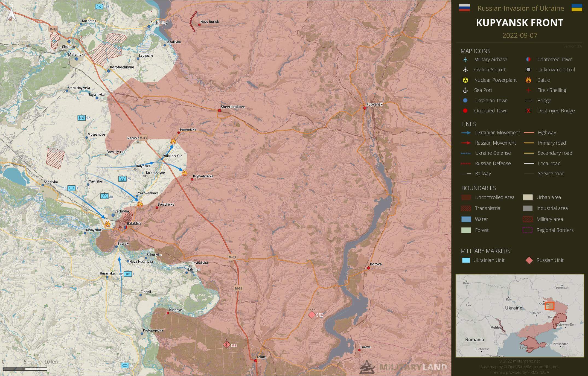Click the north arrow compass icon

click(11, 14)
